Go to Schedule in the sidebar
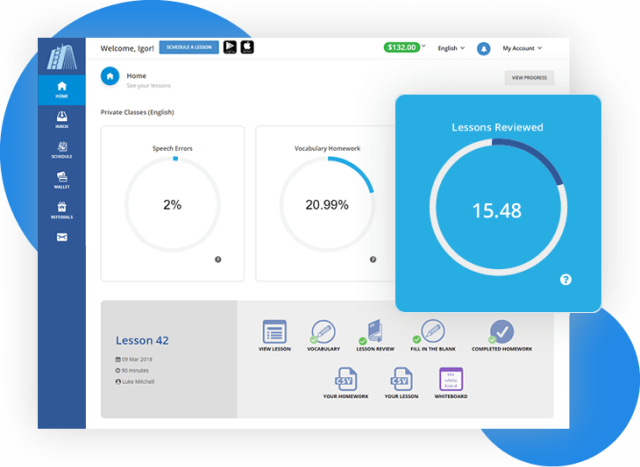Viewport: 640px width, 467px height. click(x=62, y=150)
